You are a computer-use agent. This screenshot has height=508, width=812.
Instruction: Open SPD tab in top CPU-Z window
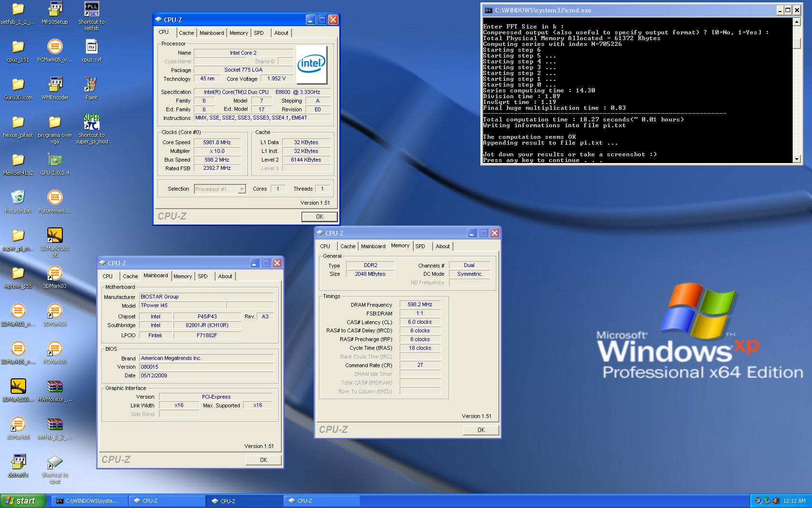click(x=259, y=33)
